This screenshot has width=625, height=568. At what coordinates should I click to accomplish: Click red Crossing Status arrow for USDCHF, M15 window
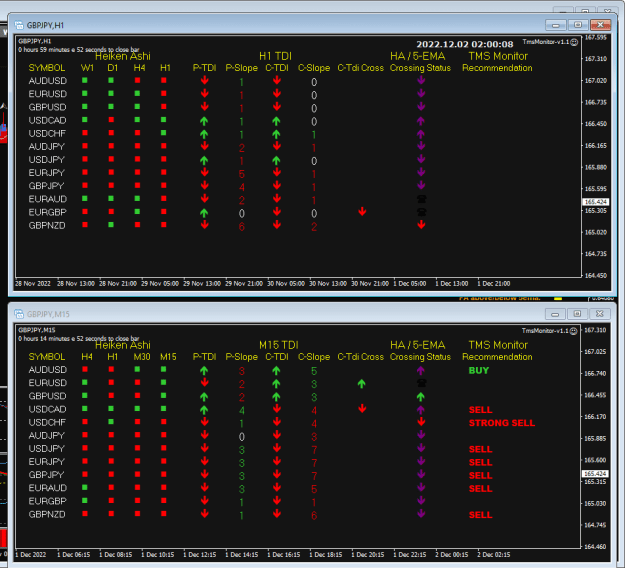[421, 422]
